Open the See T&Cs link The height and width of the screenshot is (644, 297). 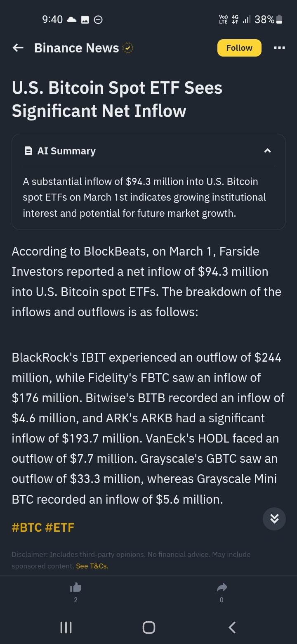(x=92, y=566)
